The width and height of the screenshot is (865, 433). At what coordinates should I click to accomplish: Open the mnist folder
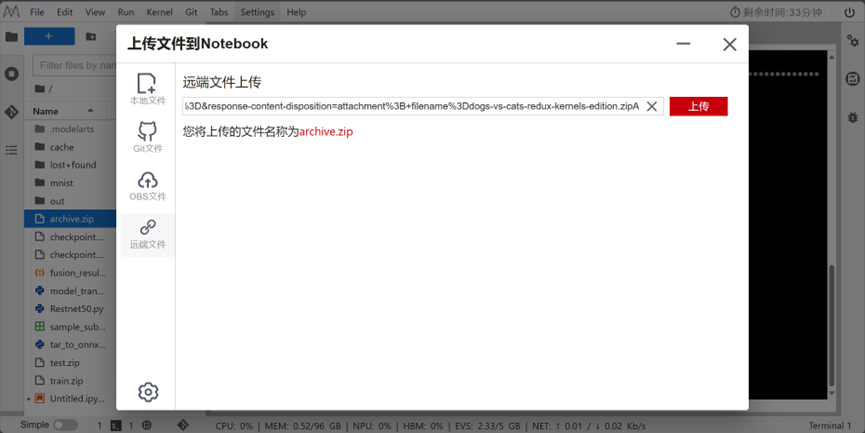[70, 183]
